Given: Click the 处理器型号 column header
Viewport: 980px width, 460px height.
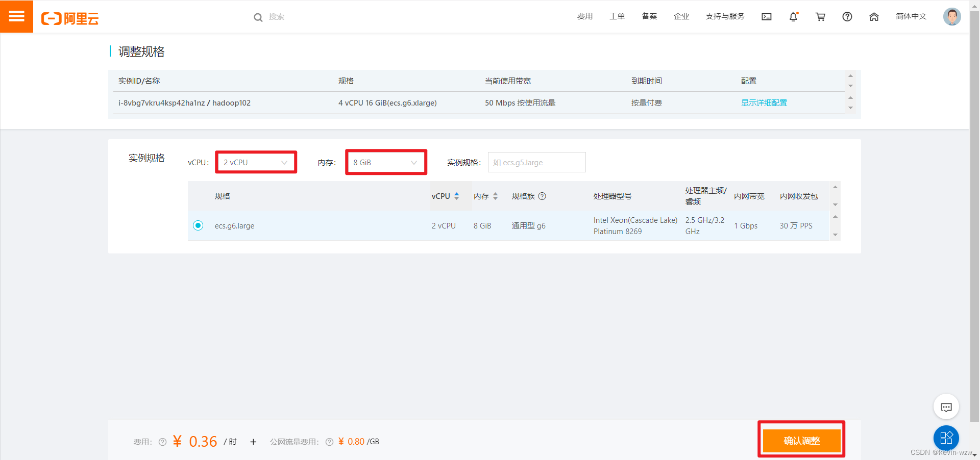Looking at the screenshot, I should pos(612,196).
